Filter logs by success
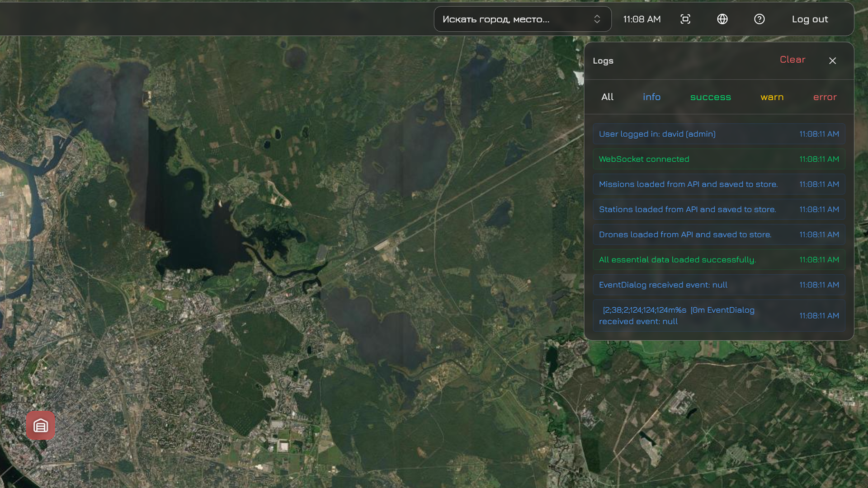 [x=710, y=97]
